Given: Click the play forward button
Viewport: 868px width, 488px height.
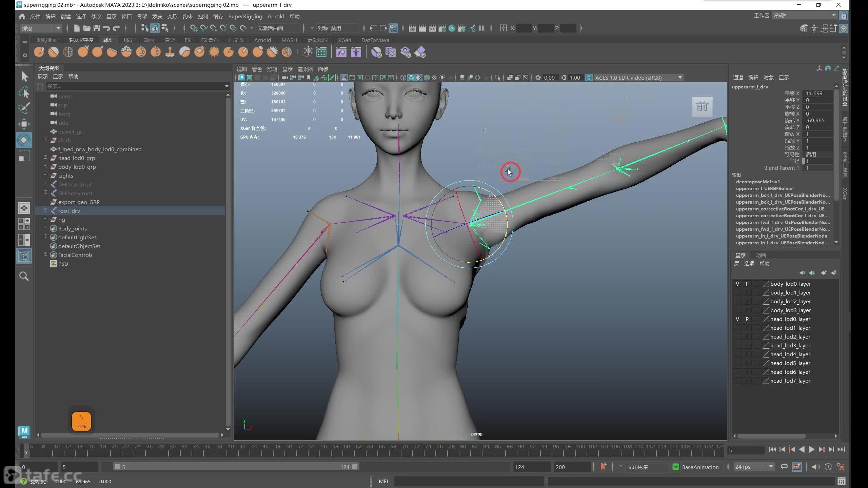Looking at the screenshot, I should pos(811,449).
